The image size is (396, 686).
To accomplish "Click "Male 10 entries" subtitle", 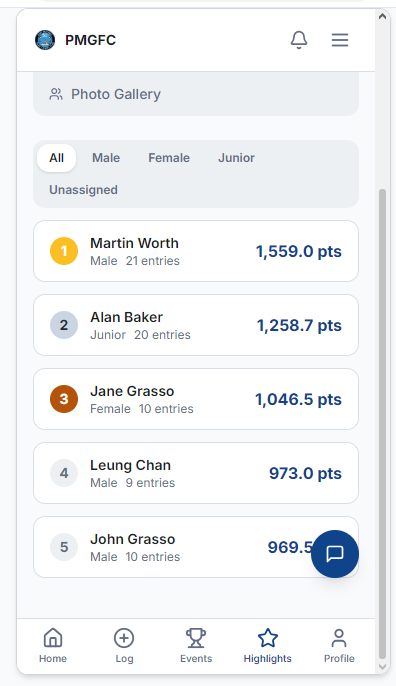I will 135,556.
